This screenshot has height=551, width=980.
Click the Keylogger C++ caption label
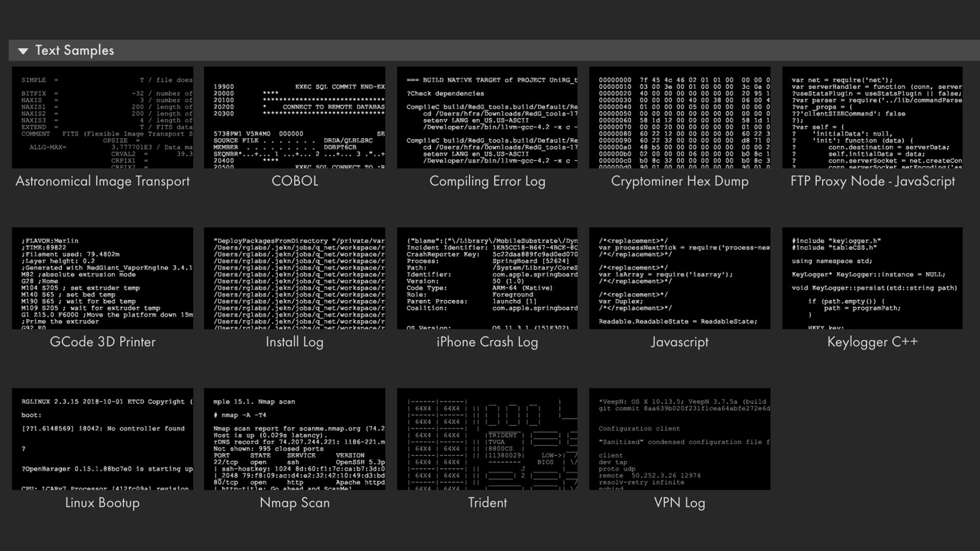872,342
